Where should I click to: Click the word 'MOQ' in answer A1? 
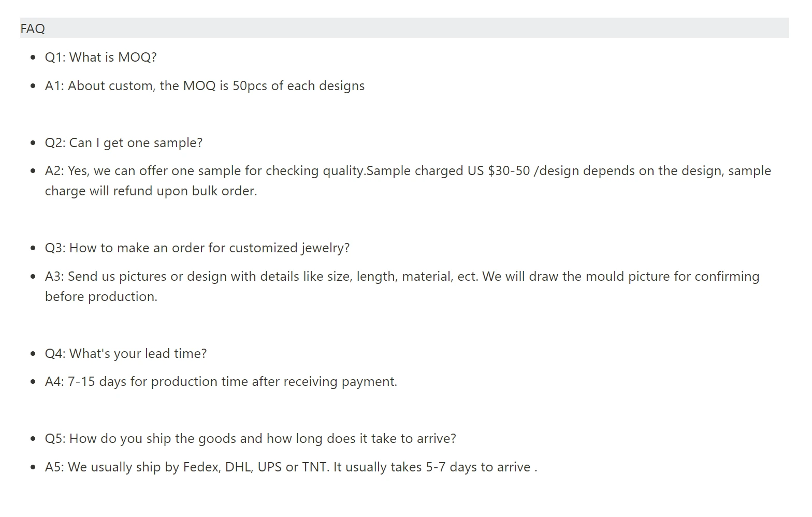click(199, 85)
